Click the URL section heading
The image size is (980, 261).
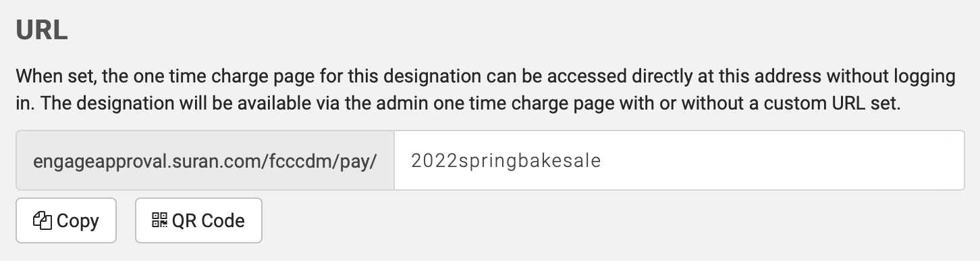(42, 30)
